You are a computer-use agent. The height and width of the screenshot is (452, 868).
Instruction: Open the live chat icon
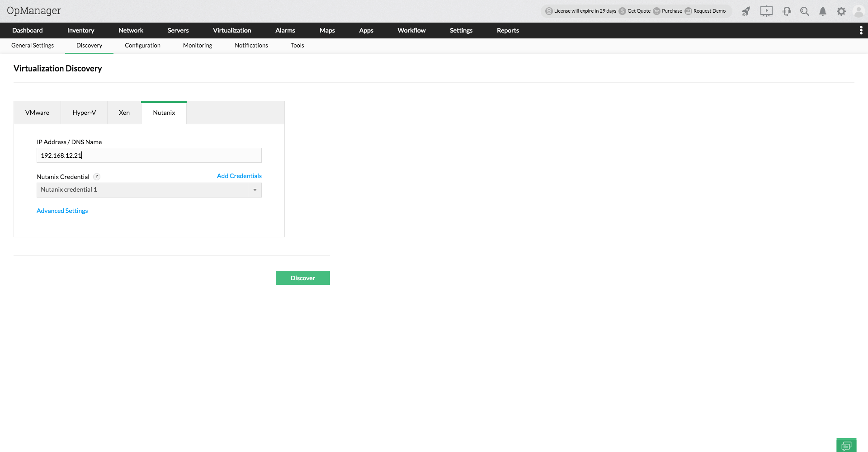[846, 445]
